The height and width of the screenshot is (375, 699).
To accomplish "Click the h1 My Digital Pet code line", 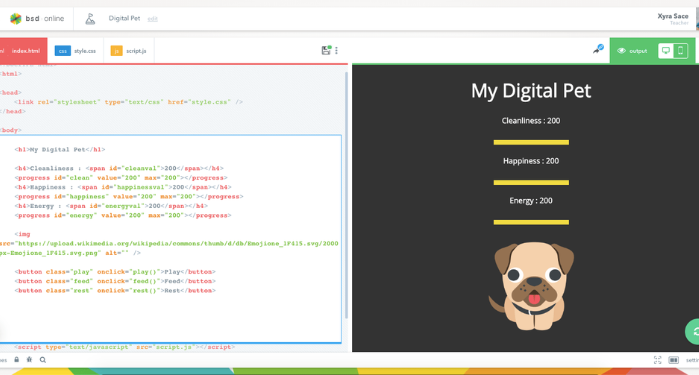I will click(60, 149).
